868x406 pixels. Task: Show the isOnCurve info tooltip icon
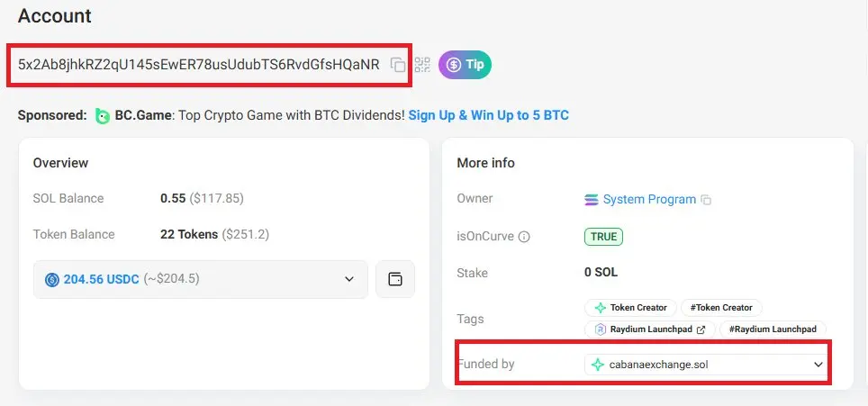pos(524,237)
